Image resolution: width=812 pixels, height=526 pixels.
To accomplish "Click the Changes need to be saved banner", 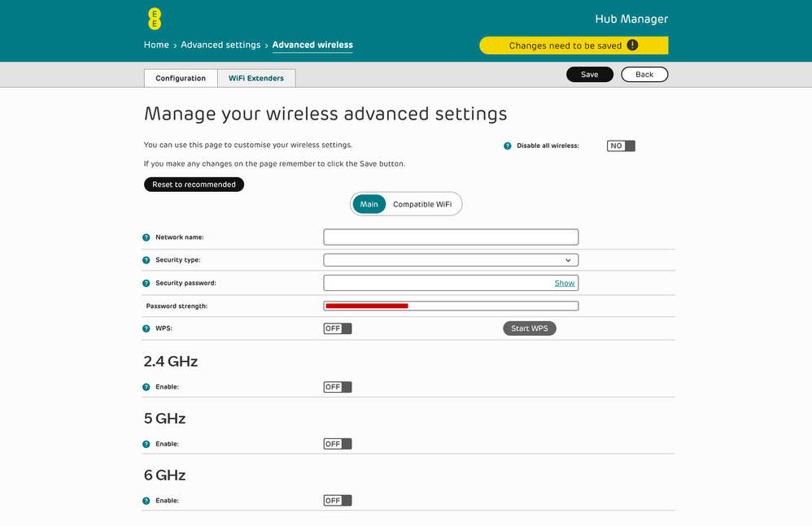I will coord(574,46).
